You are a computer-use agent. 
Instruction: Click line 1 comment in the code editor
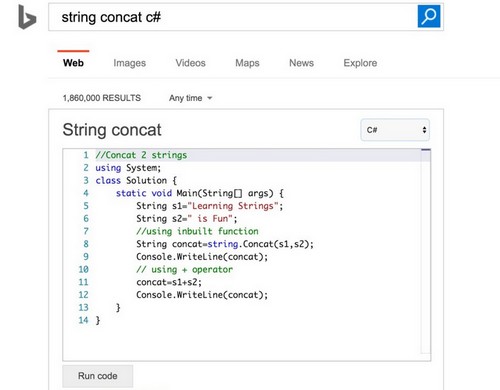(141, 155)
